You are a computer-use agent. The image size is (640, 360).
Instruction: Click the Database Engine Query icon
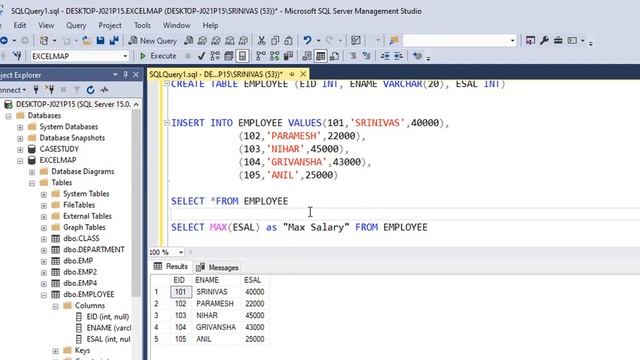[189, 40]
